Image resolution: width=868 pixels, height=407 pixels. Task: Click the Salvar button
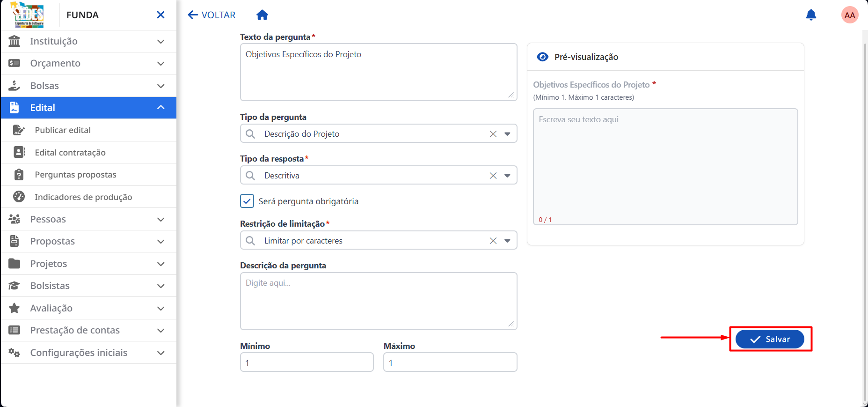click(770, 339)
